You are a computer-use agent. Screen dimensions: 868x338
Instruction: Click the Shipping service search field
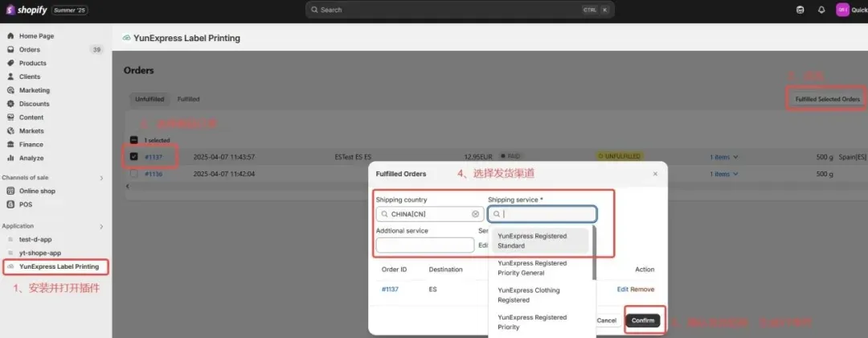[542, 214]
